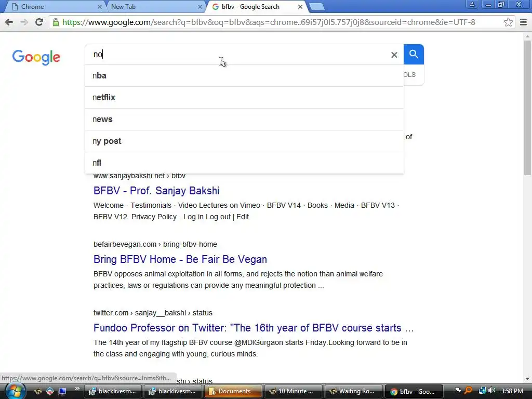532x399 pixels.
Task: Click the browser Forward arrow
Action: coord(24,22)
